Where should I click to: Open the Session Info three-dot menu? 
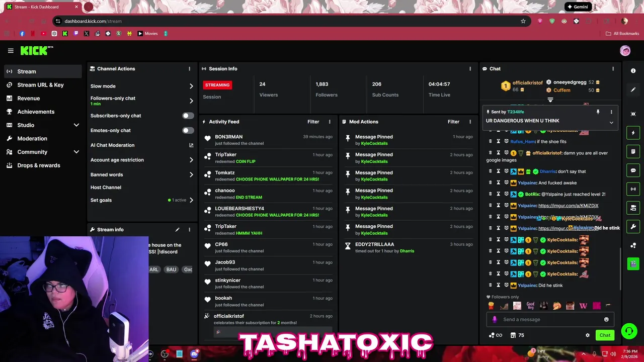pos(470,69)
